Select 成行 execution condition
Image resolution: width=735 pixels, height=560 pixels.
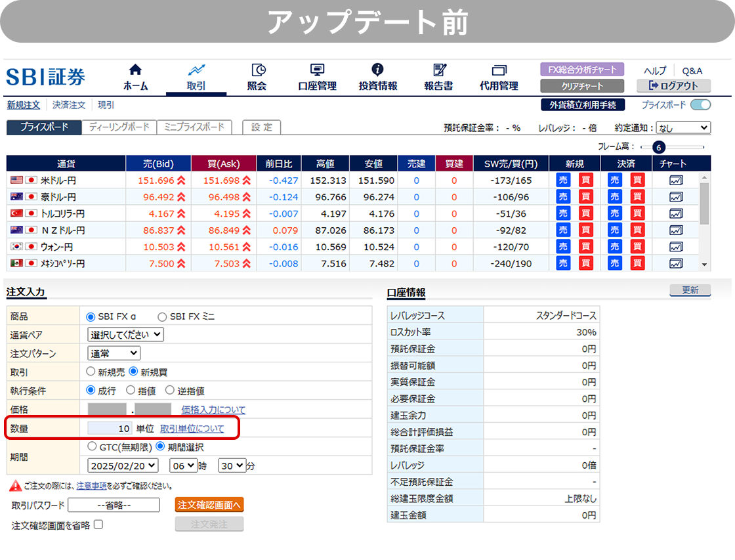[91, 390]
